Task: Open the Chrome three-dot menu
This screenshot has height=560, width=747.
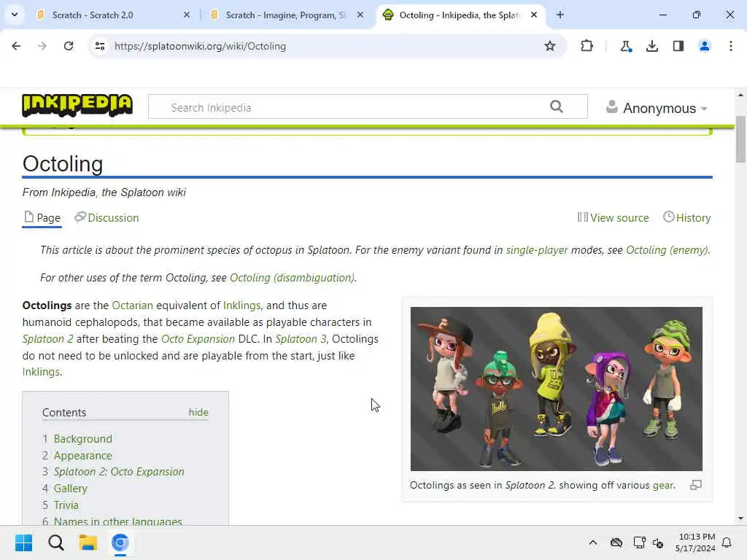Action: (731, 46)
